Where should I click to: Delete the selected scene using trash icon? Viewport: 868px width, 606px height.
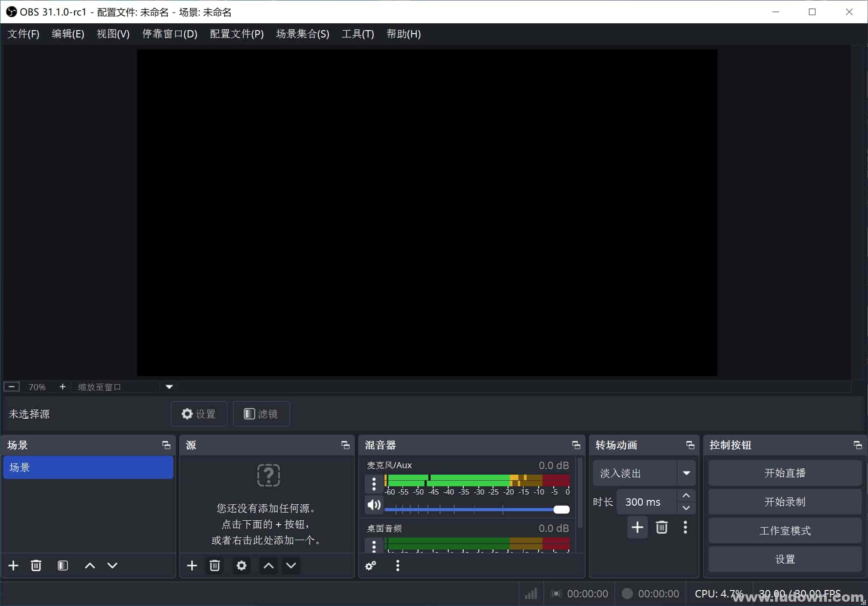(36, 565)
